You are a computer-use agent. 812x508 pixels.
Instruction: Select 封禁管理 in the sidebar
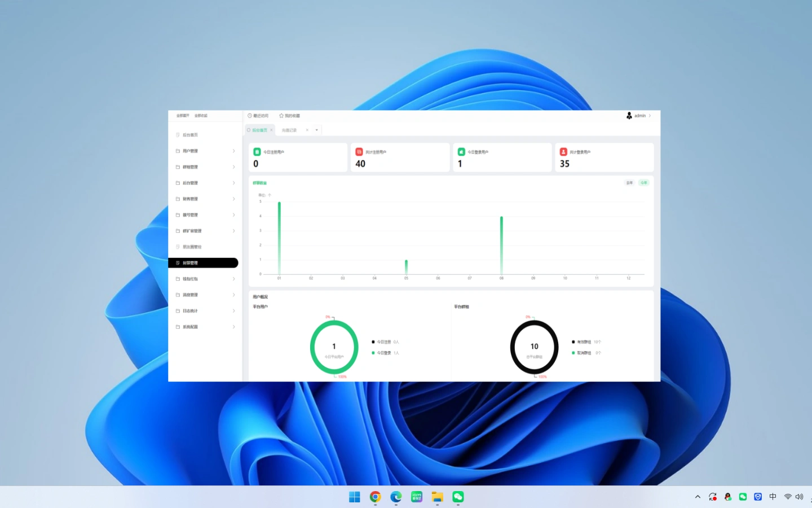[203, 263]
